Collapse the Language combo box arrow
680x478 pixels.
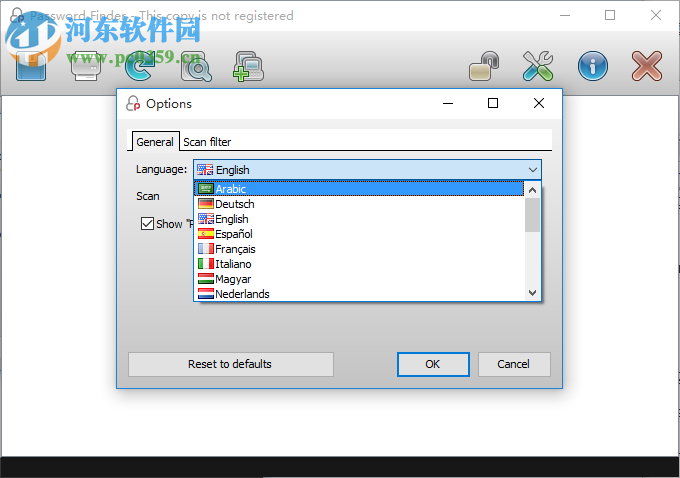coord(533,170)
